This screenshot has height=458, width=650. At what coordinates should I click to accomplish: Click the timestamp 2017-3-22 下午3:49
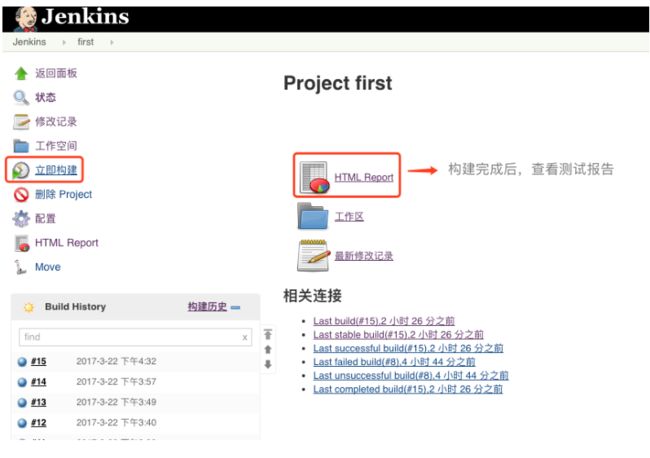point(116,402)
